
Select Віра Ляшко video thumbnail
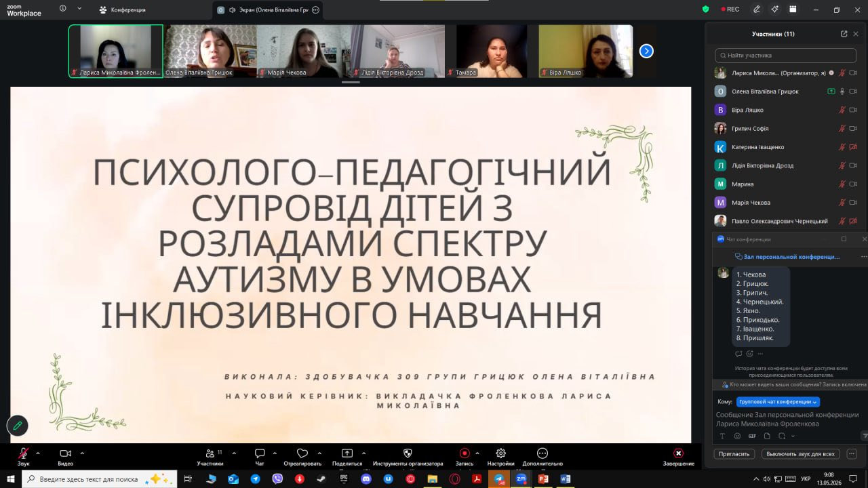(586, 52)
